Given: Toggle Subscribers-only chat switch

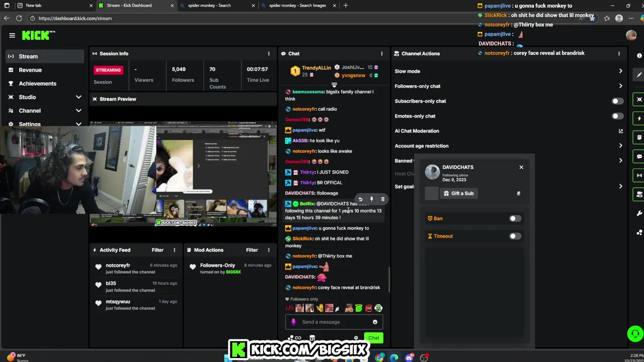Looking at the screenshot, I should coord(617,101).
